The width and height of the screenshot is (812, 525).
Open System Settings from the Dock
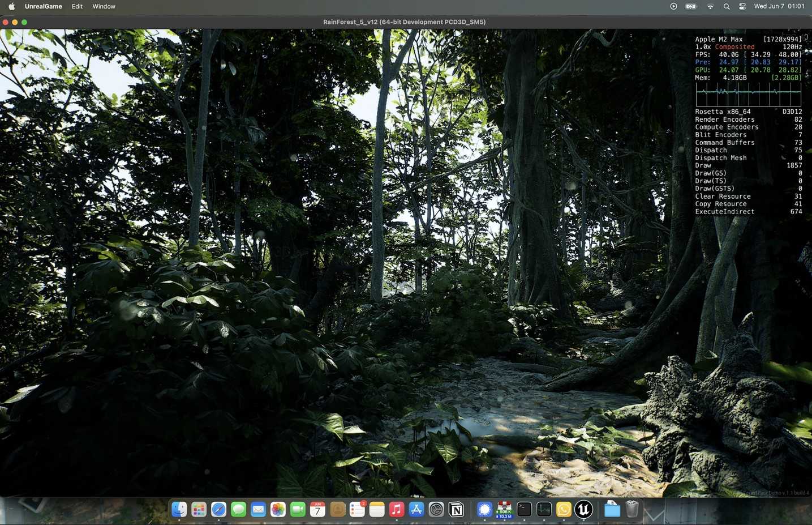point(436,510)
